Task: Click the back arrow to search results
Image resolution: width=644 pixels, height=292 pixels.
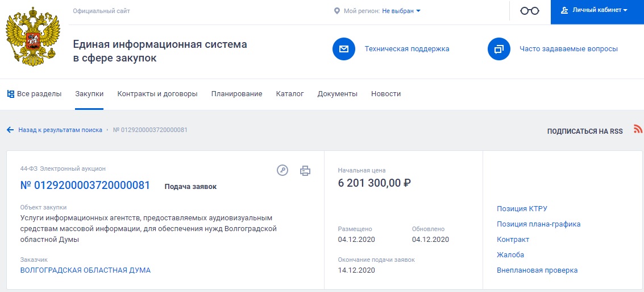Action: [10, 130]
